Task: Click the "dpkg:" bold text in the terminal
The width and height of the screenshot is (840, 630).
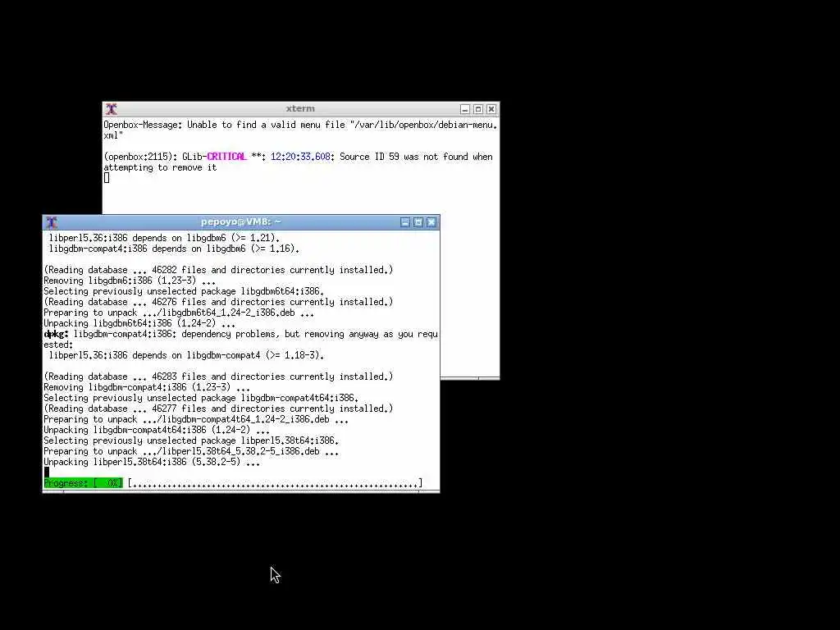Action: (x=57, y=335)
